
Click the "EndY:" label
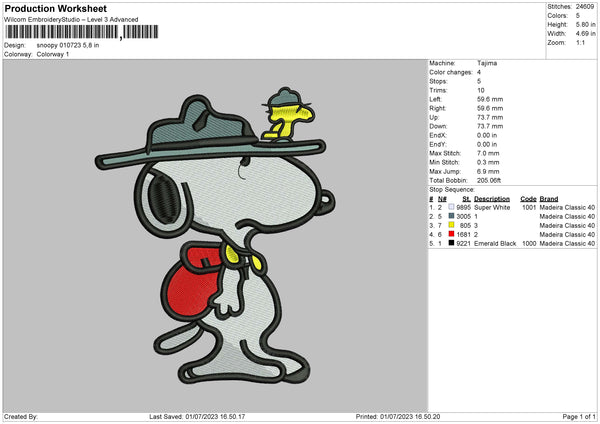(438, 144)
